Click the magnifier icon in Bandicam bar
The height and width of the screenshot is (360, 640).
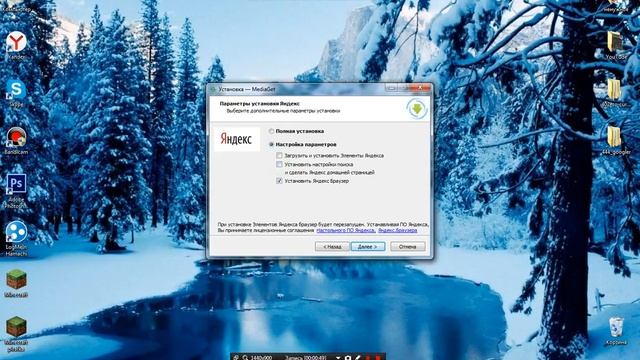pyautogui.click(x=245, y=358)
